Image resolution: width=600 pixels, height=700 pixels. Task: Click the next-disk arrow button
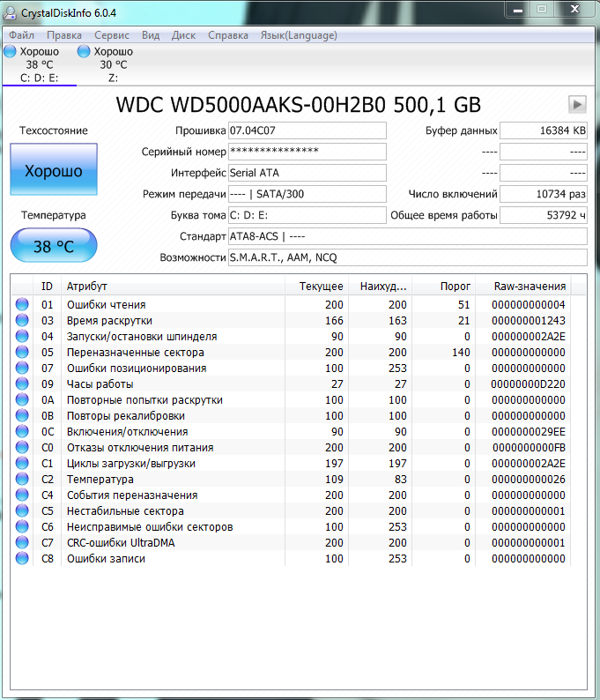577,105
